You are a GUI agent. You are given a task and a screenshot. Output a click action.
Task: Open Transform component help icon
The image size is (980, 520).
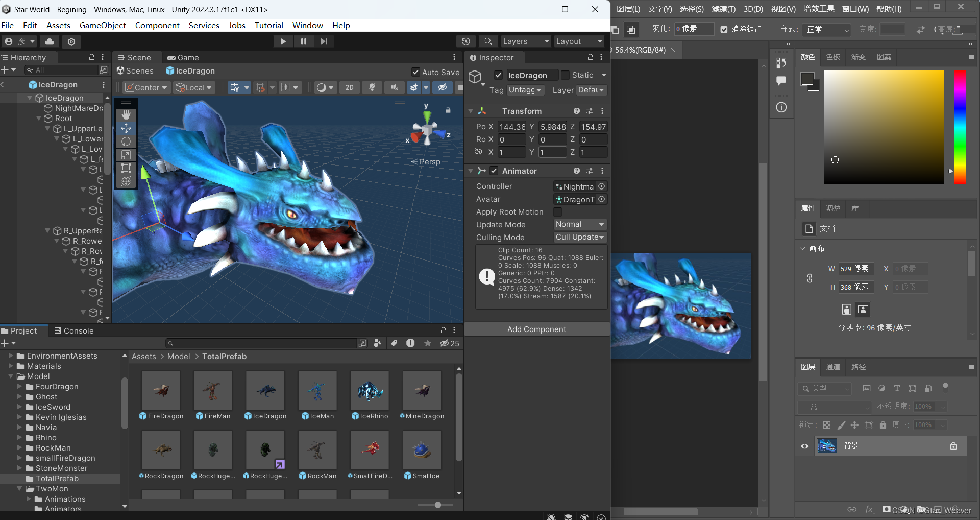click(576, 111)
